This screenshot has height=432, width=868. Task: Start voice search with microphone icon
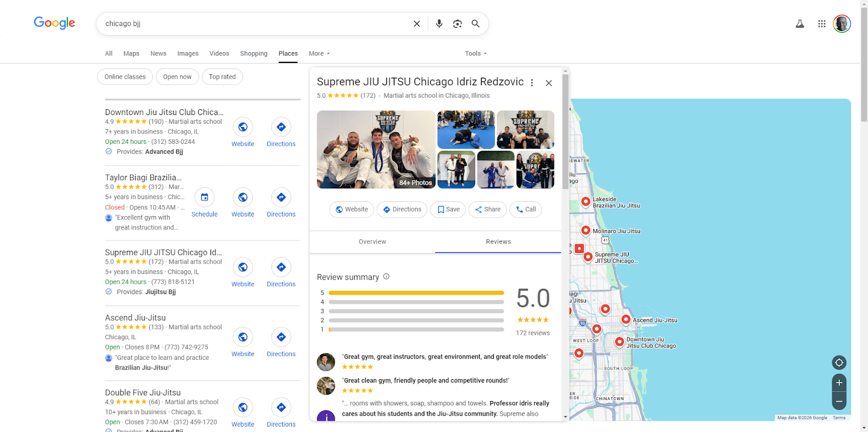(439, 24)
